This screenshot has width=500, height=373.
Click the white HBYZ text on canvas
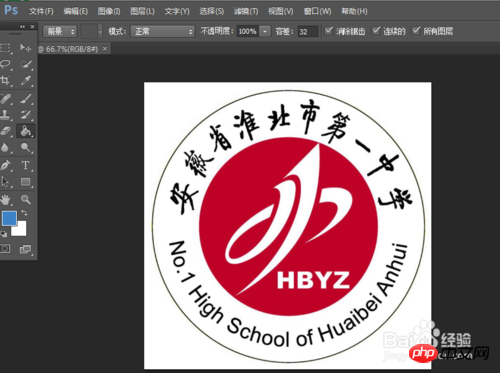(x=313, y=280)
